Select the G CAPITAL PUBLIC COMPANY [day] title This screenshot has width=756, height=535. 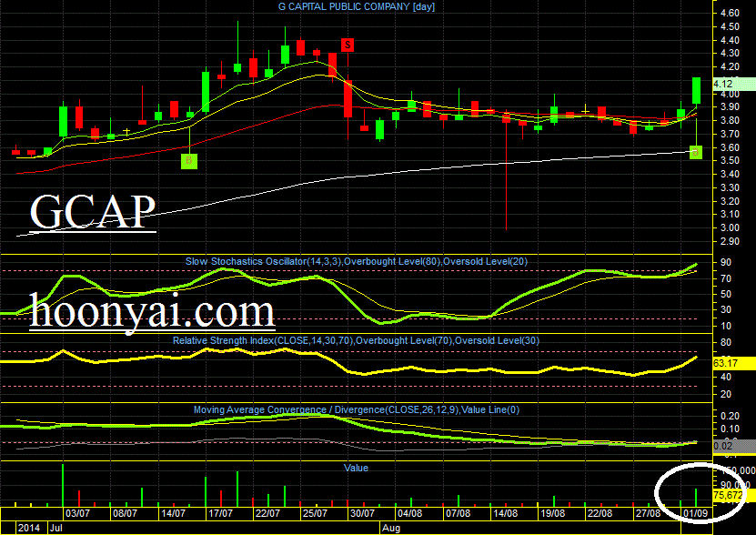click(357, 6)
